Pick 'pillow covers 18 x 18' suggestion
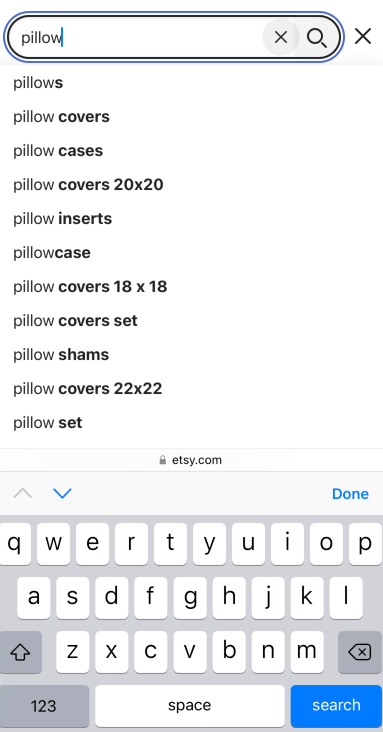The height and width of the screenshot is (732, 383). pos(90,287)
